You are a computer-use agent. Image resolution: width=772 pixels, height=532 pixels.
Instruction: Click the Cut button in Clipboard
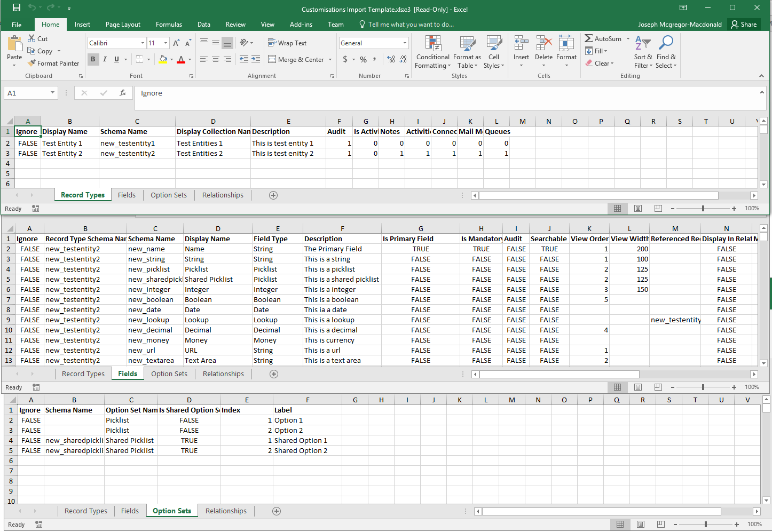[x=38, y=39]
